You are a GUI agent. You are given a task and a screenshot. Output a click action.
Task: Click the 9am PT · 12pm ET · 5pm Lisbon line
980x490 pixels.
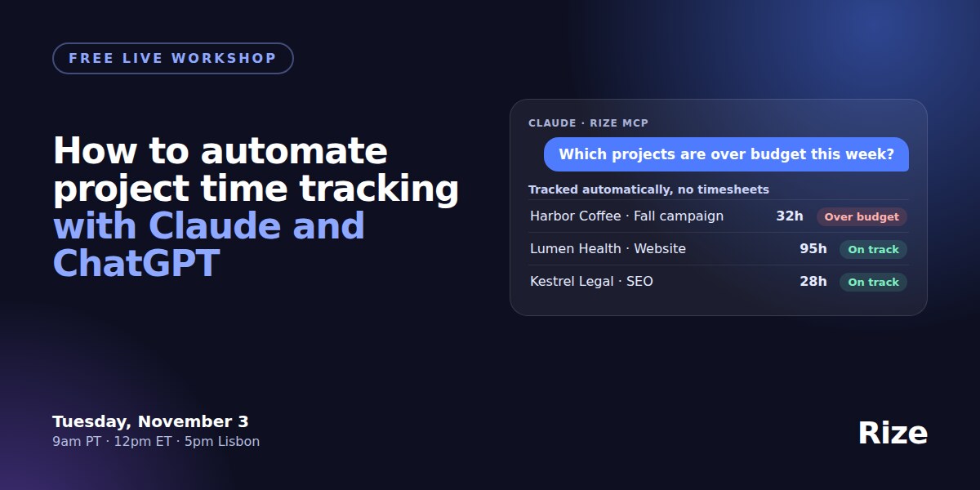point(156,442)
